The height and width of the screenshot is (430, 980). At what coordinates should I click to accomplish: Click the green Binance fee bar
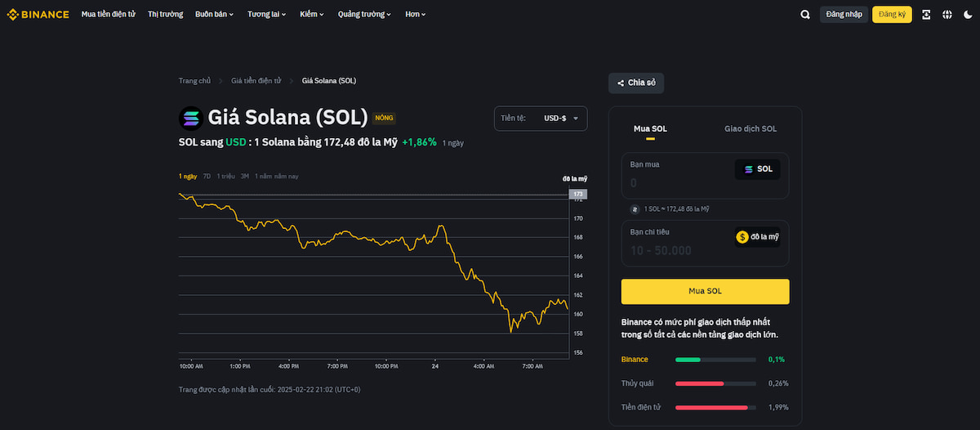point(688,360)
